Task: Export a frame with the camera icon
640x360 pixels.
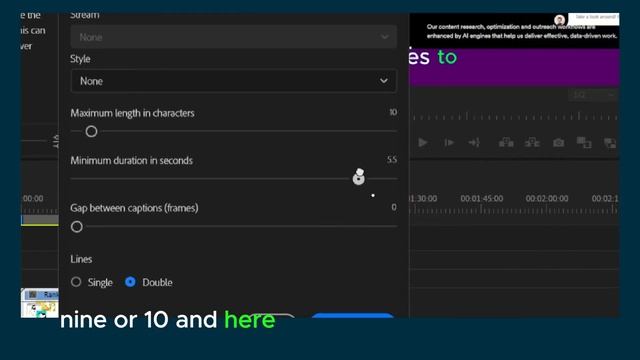Action: click(558, 142)
